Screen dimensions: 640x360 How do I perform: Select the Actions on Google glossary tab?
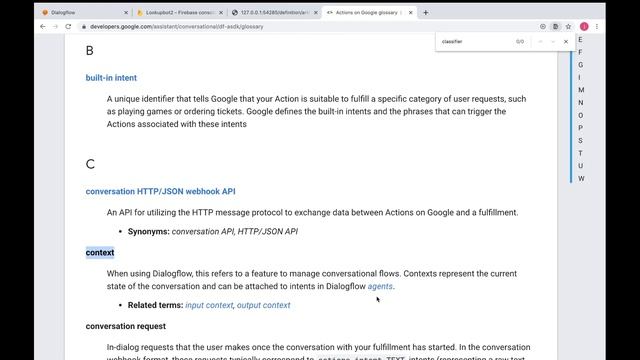click(x=369, y=13)
